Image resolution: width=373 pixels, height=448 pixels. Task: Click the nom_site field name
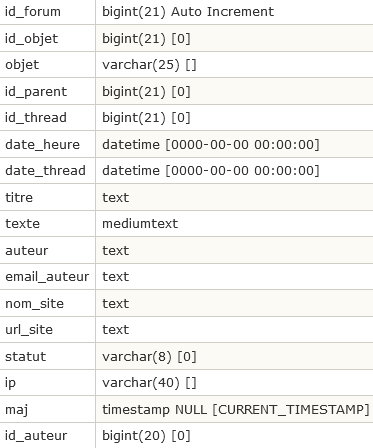click(34, 303)
